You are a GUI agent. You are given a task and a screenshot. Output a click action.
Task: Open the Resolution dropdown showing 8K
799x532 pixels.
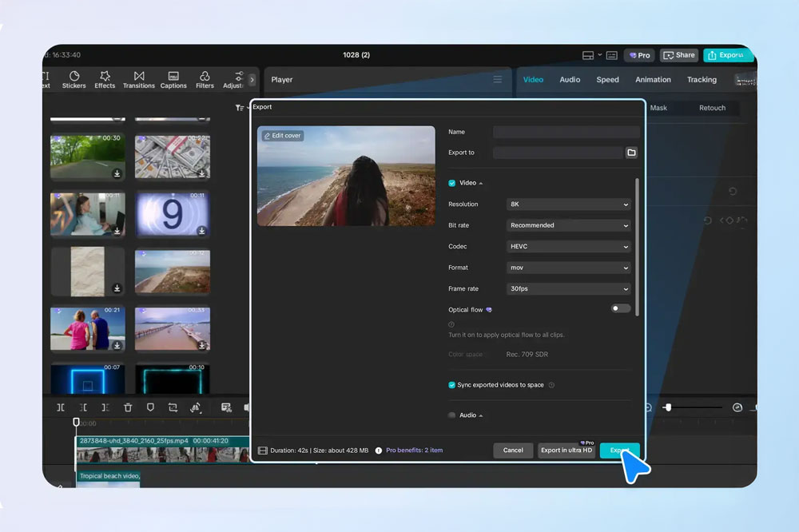point(569,204)
